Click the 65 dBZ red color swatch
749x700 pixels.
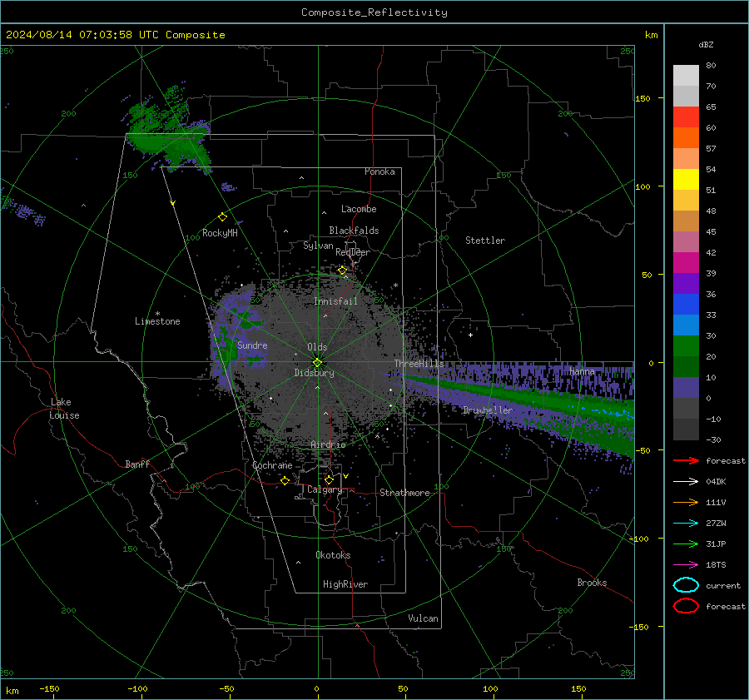(686, 117)
